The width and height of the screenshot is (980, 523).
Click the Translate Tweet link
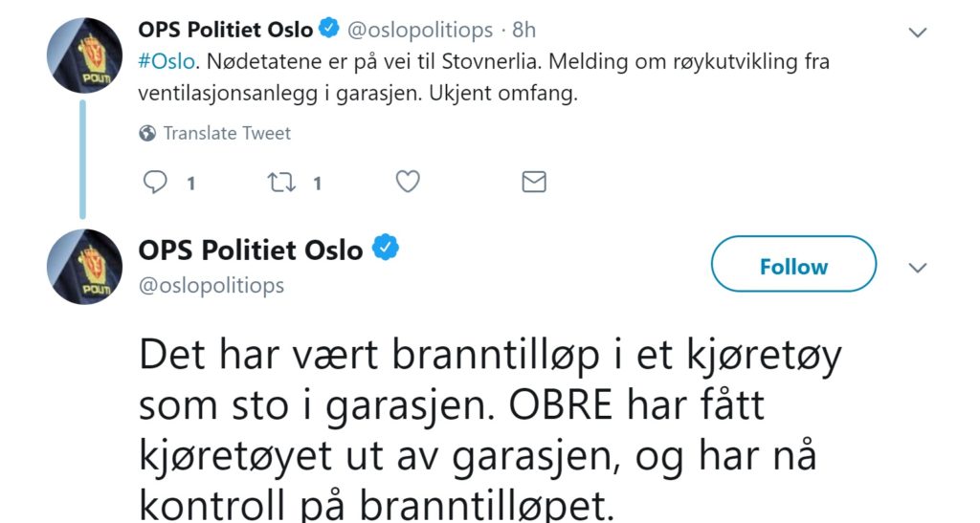point(227,133)
